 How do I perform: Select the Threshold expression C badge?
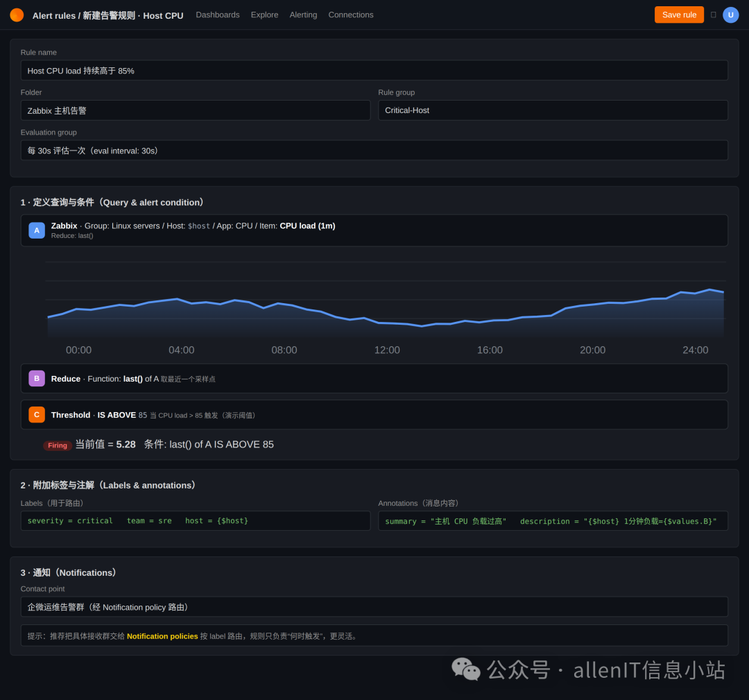37,415
